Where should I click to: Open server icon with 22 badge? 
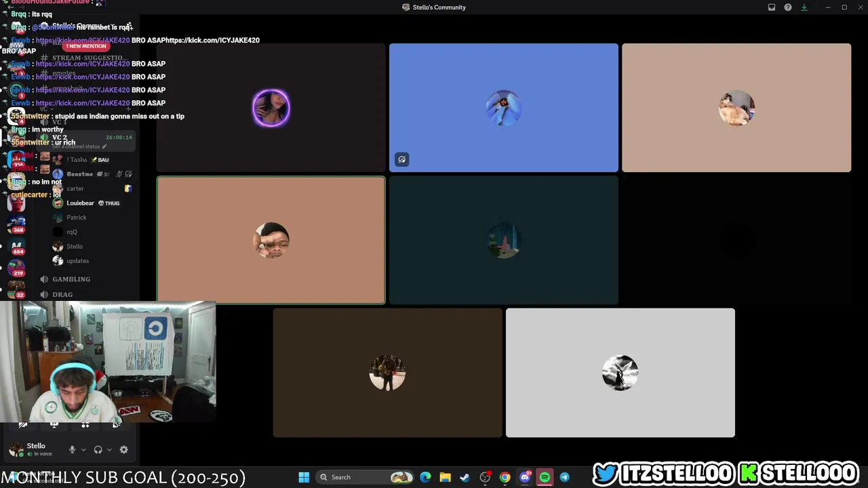coord(16,289)
